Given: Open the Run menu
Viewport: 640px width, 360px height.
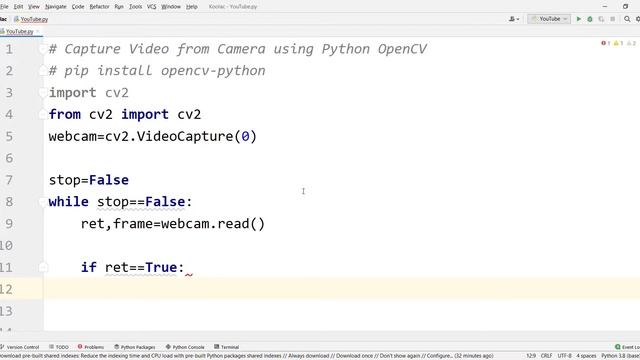Looking at the screenshot, I should [119, 7].
